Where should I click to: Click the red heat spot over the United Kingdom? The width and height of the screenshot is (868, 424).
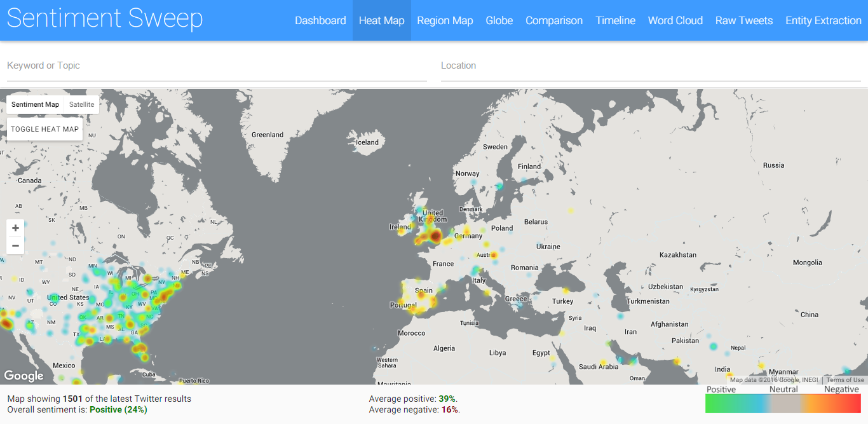coord(435,236)
